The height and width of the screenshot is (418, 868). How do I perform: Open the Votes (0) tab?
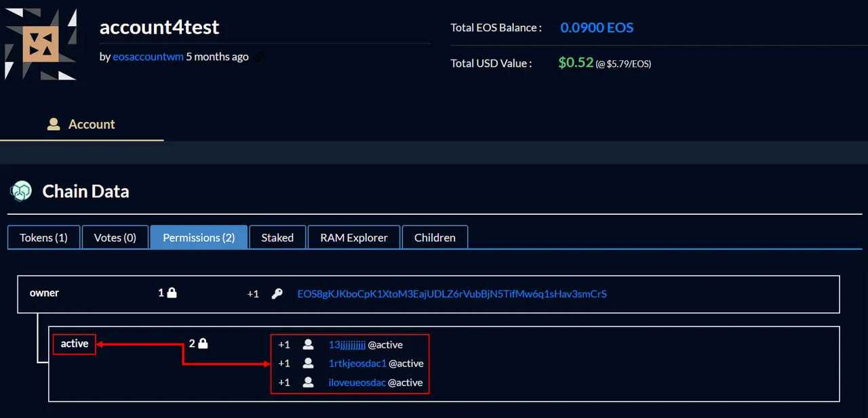115,238
